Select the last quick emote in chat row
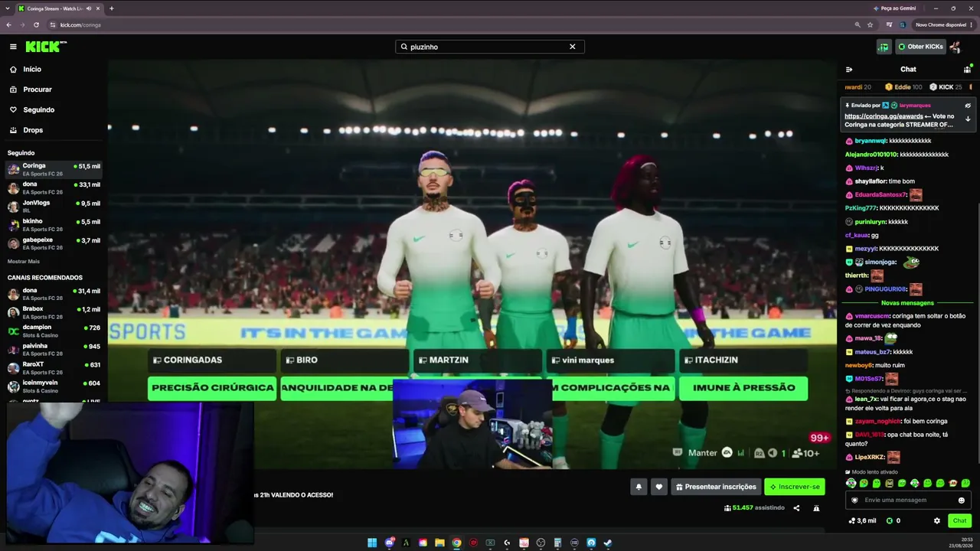The height and width of the screenshot is (551, 980). pyautogui.click(x=965, y=484)
